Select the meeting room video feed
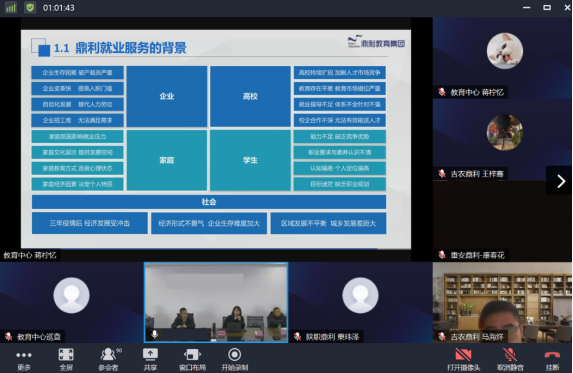 [216, 302]
